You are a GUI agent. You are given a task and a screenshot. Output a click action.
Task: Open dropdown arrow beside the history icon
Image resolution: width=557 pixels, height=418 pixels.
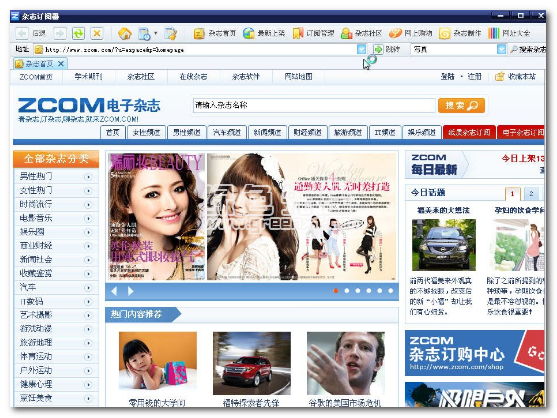(155, 34)
